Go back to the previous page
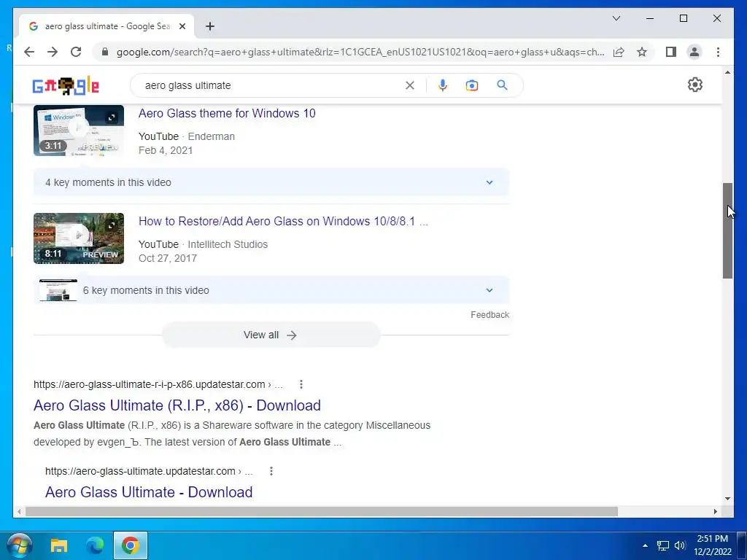 tap(29, 52)
